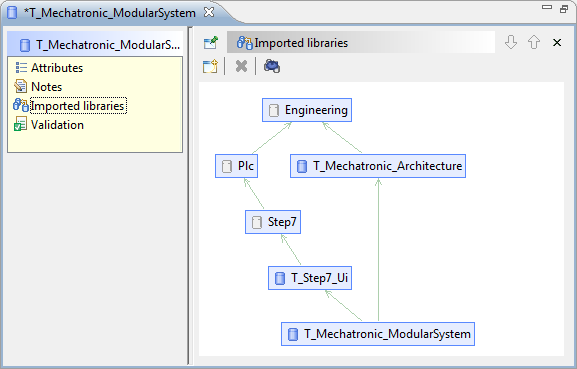Click the Imported libraries section header
The image size is (577, 369).
(x=361, y=43)
